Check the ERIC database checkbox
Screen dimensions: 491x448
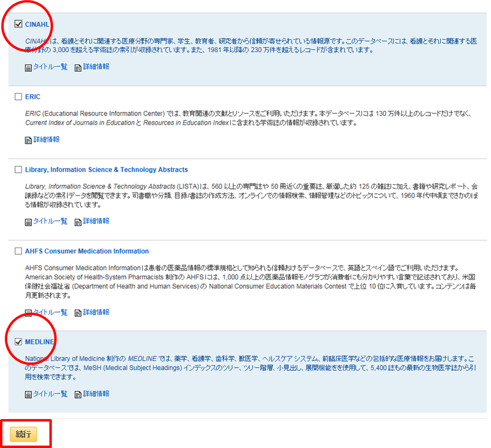click(x=18, y=97)
